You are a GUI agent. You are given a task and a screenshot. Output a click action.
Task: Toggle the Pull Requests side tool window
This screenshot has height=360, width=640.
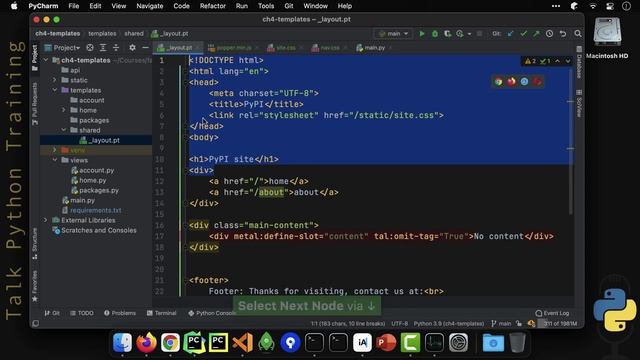(35, 104)
